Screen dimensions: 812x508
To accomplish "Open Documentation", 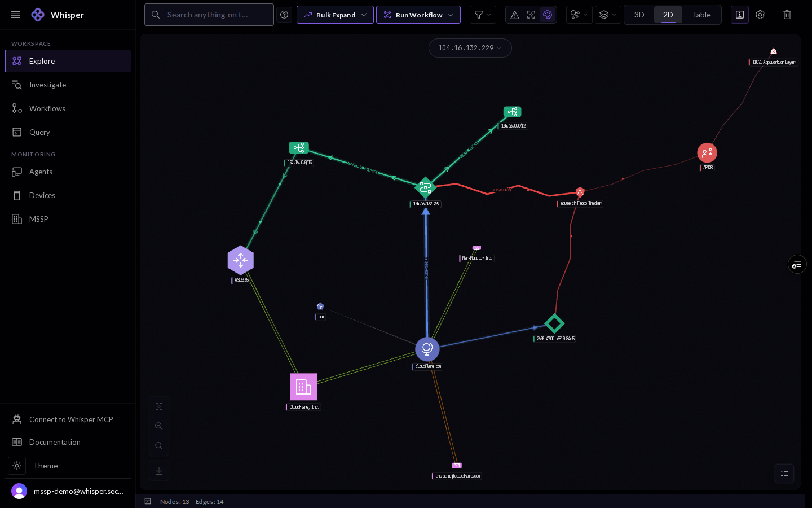I will 68,442.
